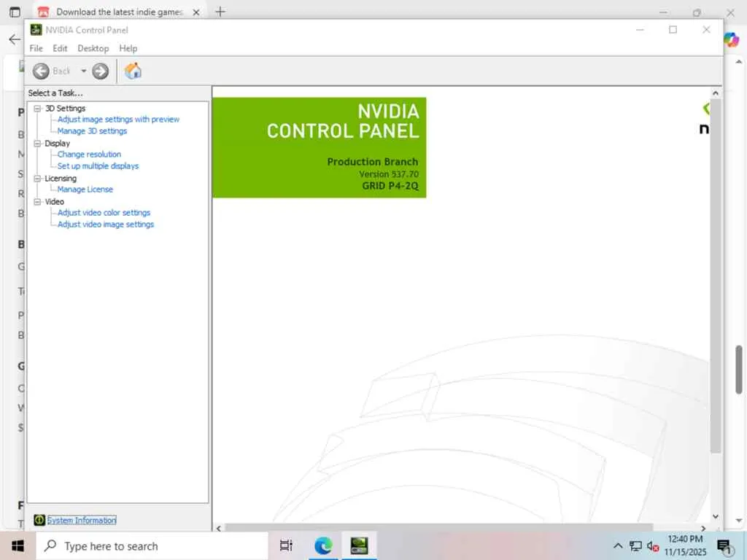
Task: Close the browser tab Download the latest indie games
Action: pyautogui.click(x=196, y=12)
